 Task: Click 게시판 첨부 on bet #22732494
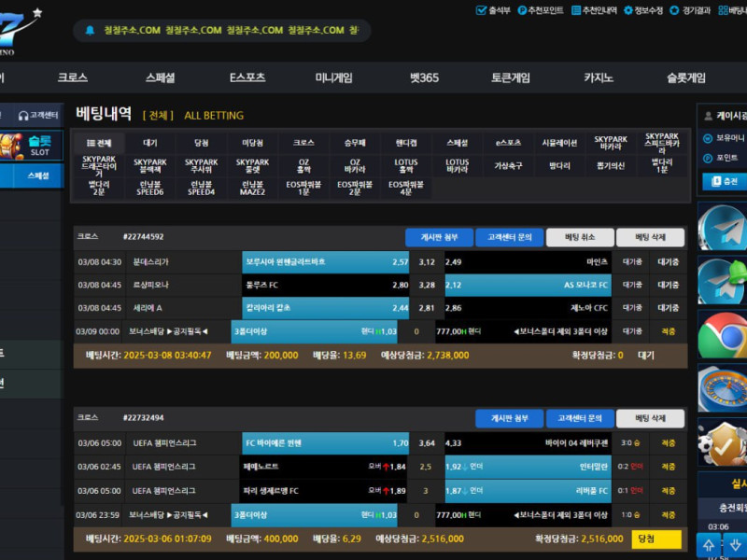tap(509, 419)
